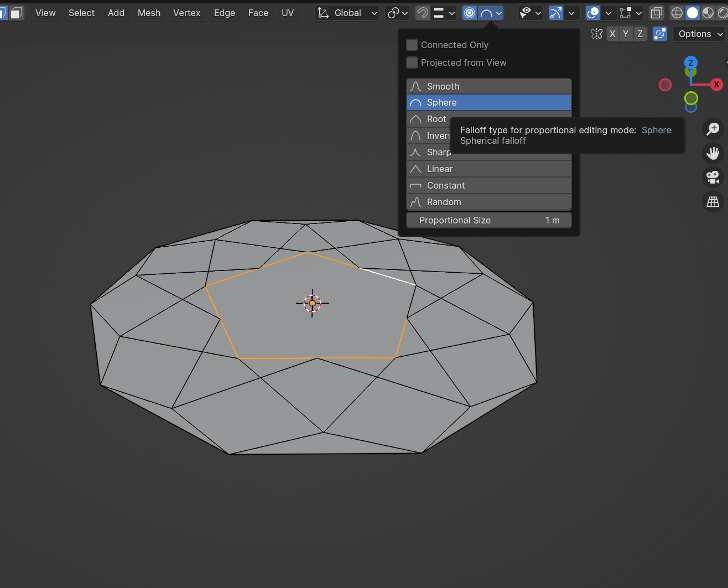Expand gizmo options dropdown arrow
The image size is (728, 588).
(571, 13)
